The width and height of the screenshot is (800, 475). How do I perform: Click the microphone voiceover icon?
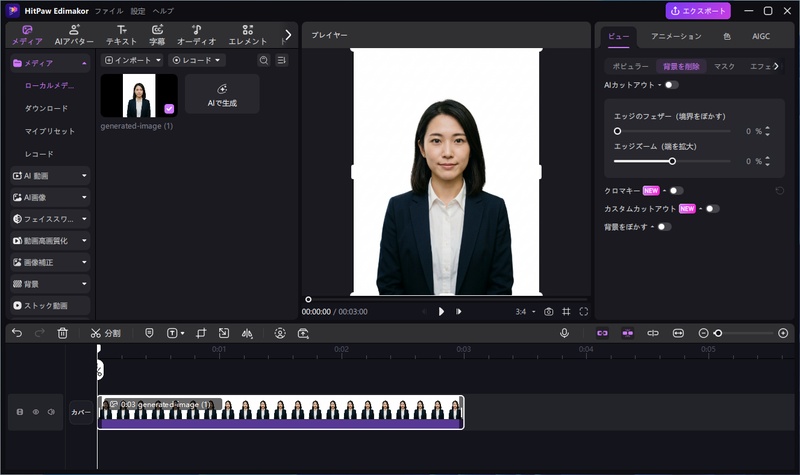564,333
